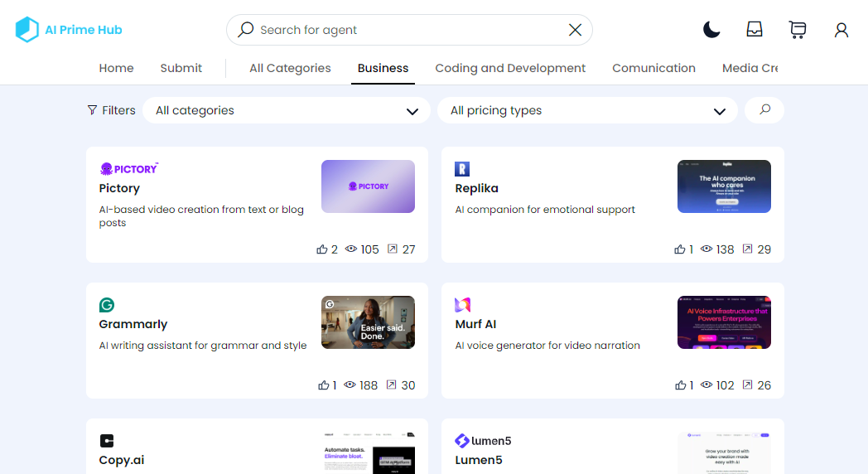Screen dimensions: 868x474
Task: Open Pictory external link icon
Action: click(x=392, y=249)
